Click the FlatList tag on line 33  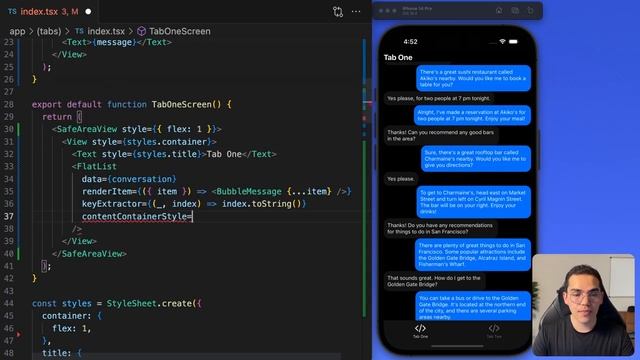(x=96, y=167)
